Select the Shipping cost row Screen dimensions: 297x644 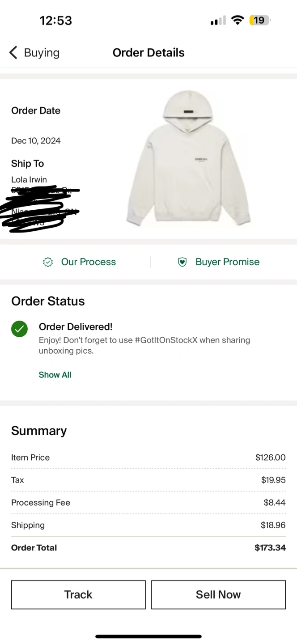pos(148,525)
